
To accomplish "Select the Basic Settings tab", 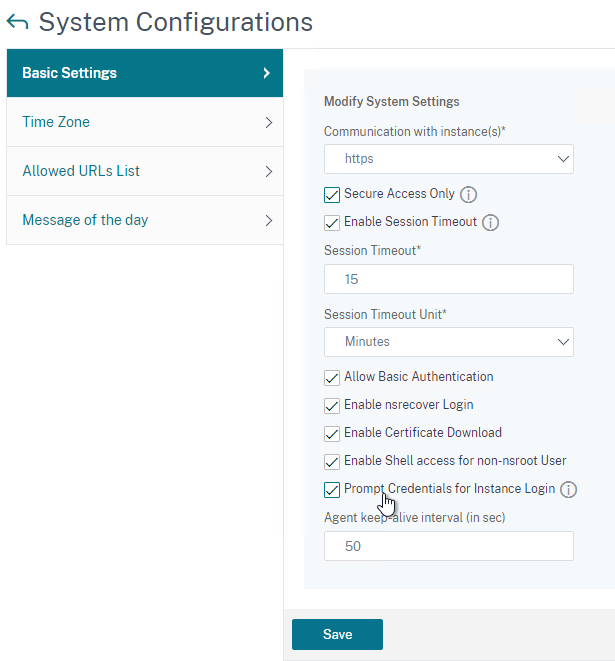I will pyautogui.click(x=145, y=73).
